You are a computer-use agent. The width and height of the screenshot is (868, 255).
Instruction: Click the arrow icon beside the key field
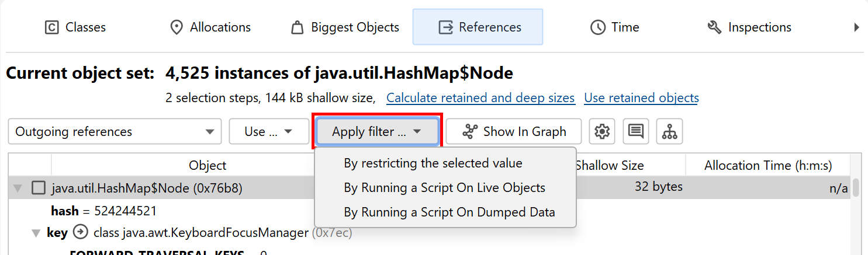pos(81,233)
